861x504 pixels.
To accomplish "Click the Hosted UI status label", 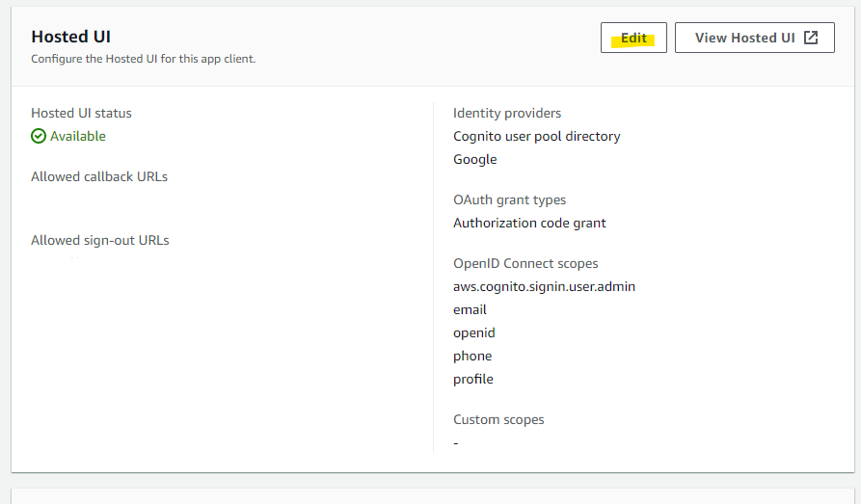I will pyautogui.click(x=81, y=114).
